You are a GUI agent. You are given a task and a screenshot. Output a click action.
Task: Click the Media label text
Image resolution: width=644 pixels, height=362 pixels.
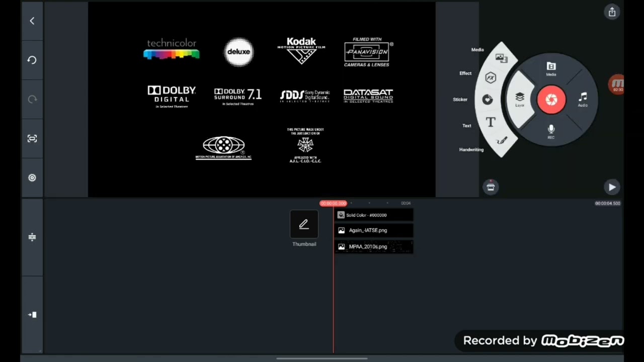(477, 50)
